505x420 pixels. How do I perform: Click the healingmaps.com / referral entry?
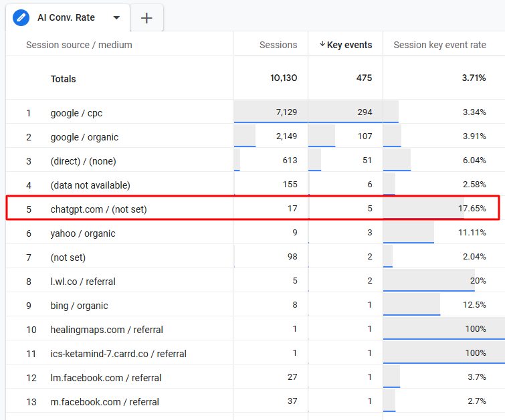[x=106, y=330]
